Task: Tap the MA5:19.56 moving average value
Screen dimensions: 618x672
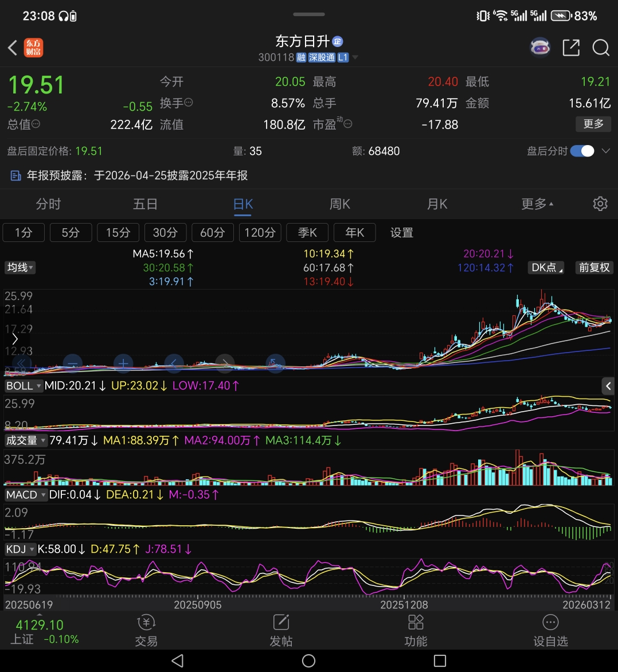Action: tap(163, 253)
